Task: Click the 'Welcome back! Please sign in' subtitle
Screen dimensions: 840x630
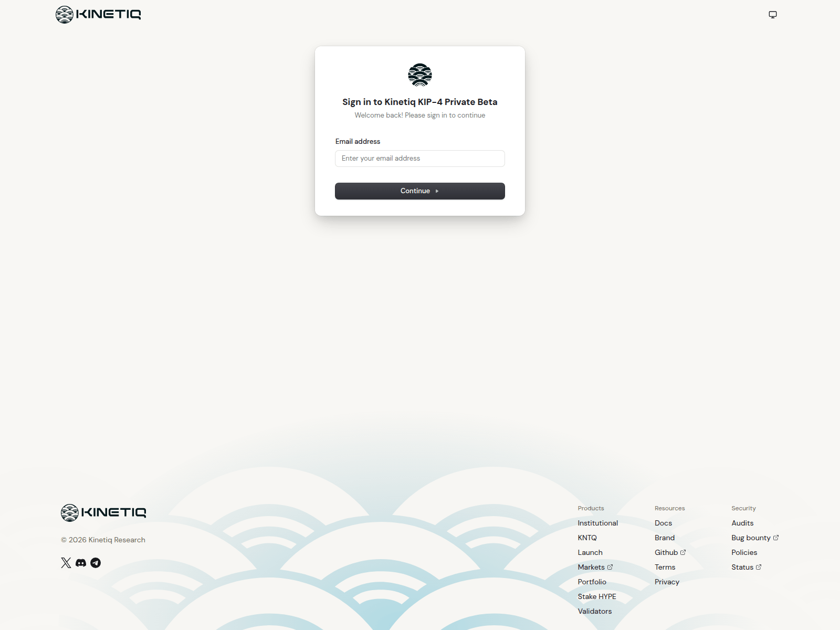Action: [x=420, y=115]
